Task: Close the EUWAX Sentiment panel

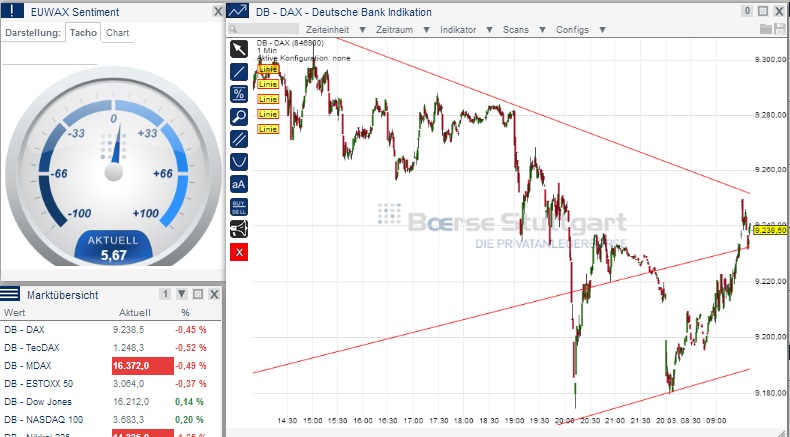Action: (x=218, y=11)
